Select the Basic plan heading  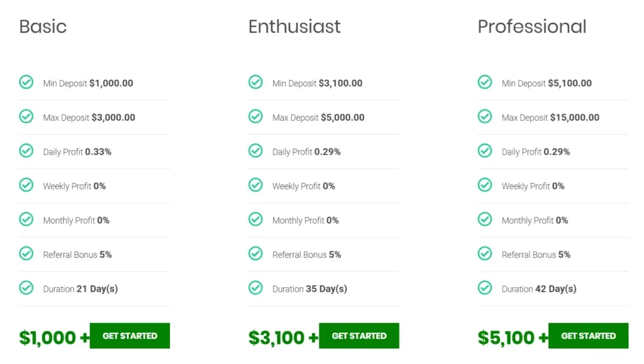(x=43, y=26)
